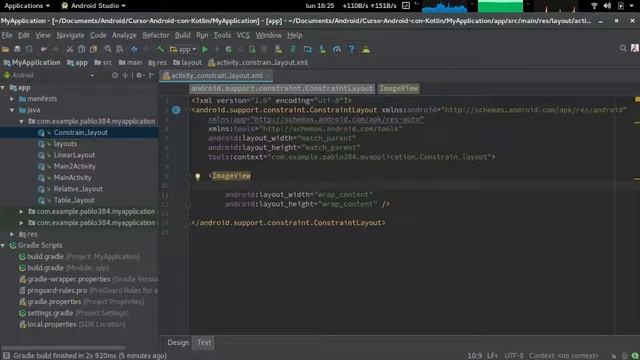Expand the third com.example.pablo384.myapplication package

tap(21, 223)
